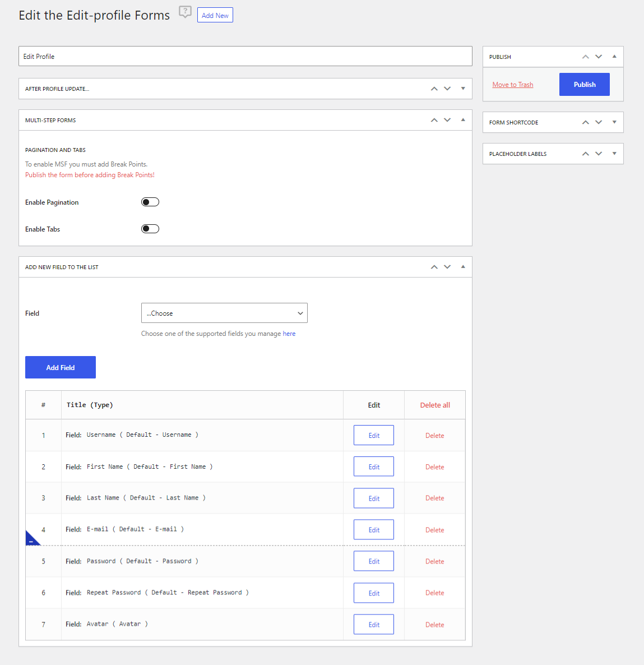Move After Profile Update panel down
Screen dimensions: 644x665
(447, 89)
